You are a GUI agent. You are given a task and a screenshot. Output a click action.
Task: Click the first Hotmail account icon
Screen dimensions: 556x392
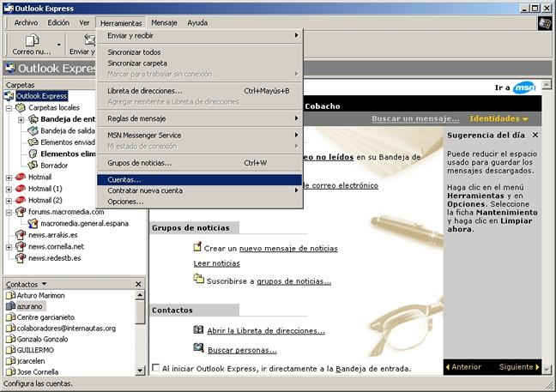click(x=21, y=177)
